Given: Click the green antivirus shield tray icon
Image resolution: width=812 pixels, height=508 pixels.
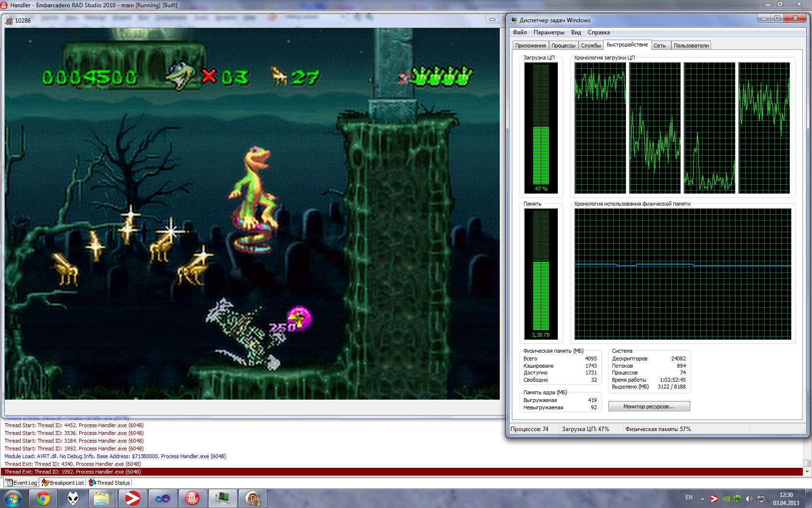Looking at the screenshot, I should [738, 498].
